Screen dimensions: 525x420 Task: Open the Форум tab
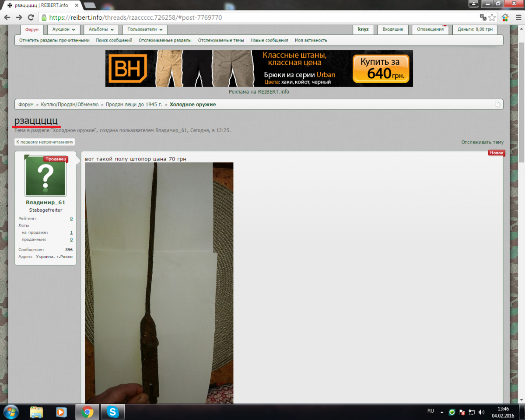coord(32,29)
